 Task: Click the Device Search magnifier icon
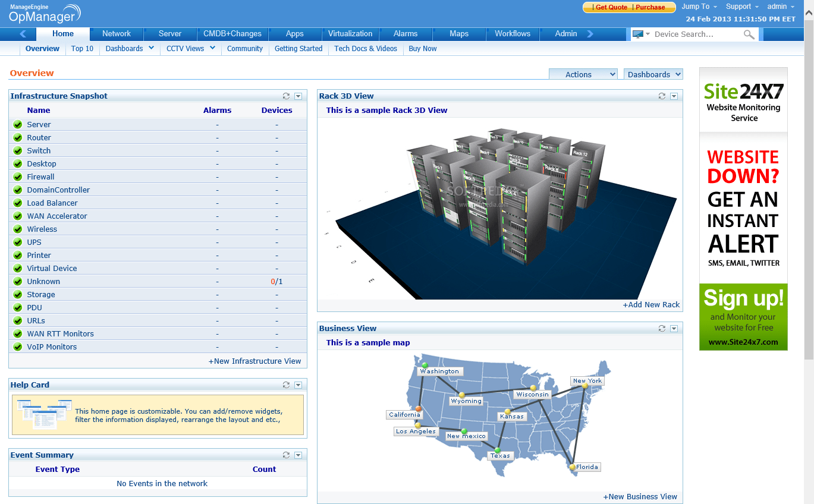pos(749,34)
